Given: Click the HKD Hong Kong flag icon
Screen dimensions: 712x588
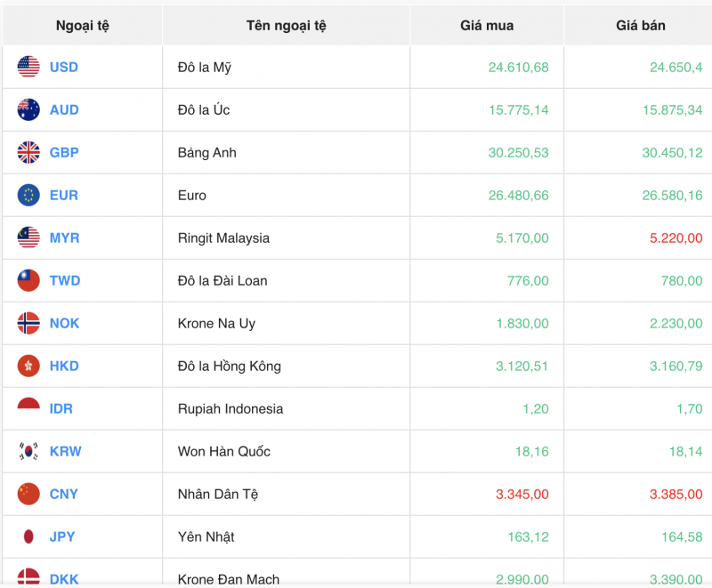Looking at the screenshot, I should pyautogui.click(x=27, y=366).
